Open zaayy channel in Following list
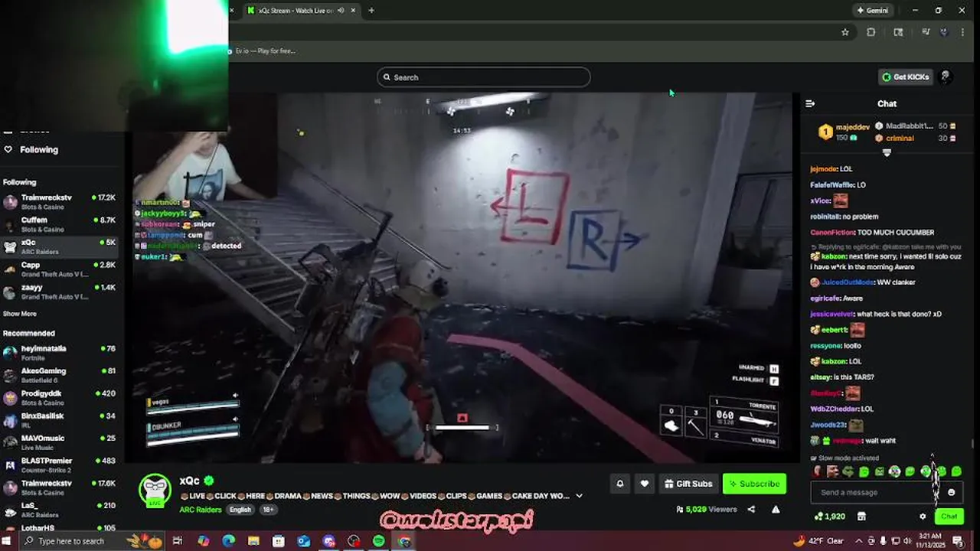Screen dimensions: 980x551 coord(61,292)
